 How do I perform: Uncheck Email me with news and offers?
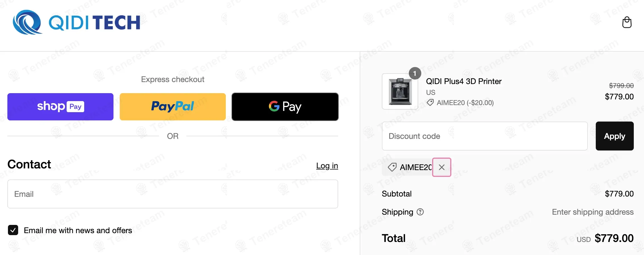click(13, 230)
